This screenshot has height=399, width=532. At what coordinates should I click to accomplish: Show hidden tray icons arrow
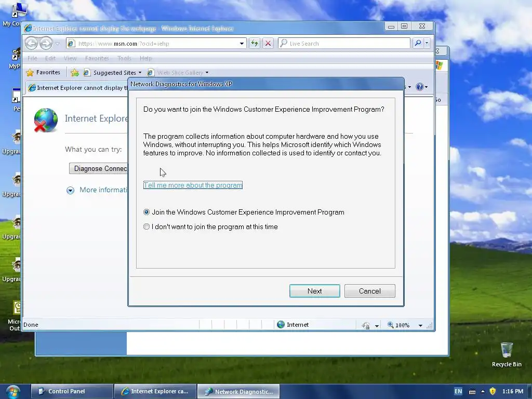tap(483, 391)
